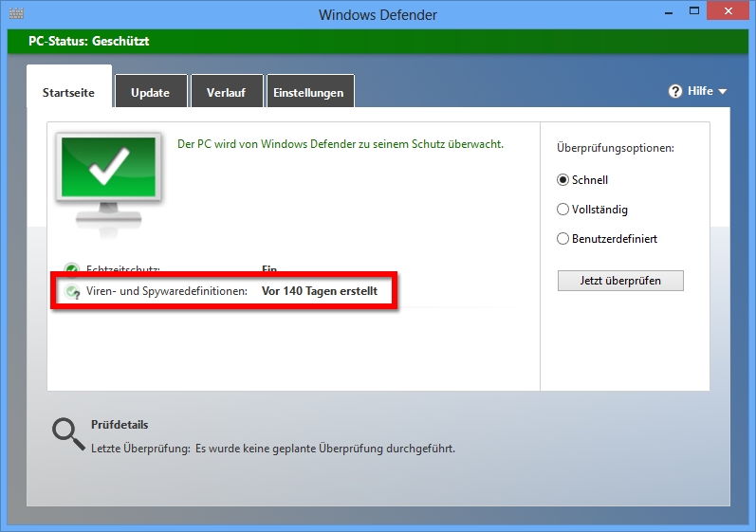
Task: Click the 'Windows Defender' window title text
Action: click(378, 15)
